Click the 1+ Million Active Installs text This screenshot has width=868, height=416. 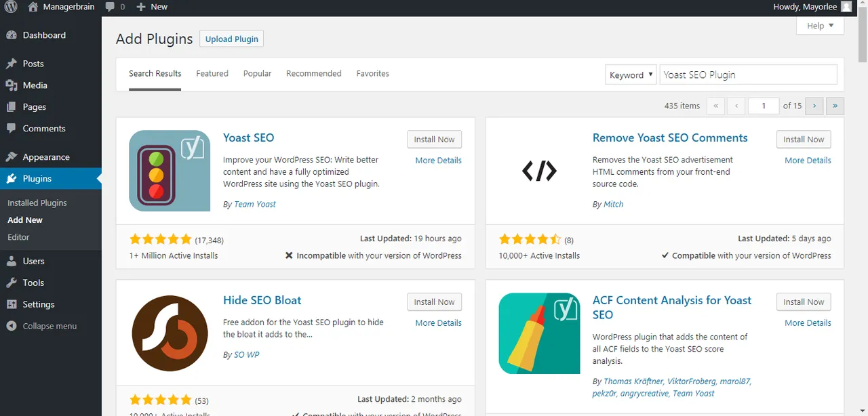click(174, 255)
